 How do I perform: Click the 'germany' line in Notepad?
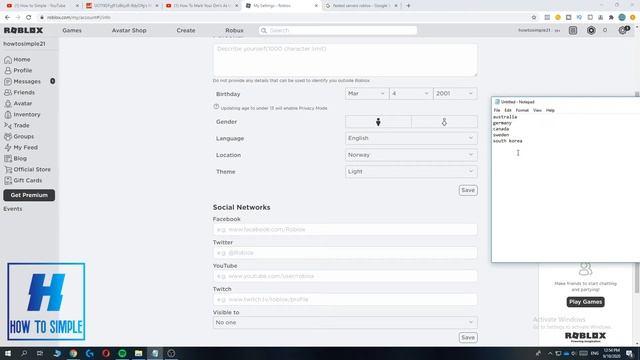point(502,123)
